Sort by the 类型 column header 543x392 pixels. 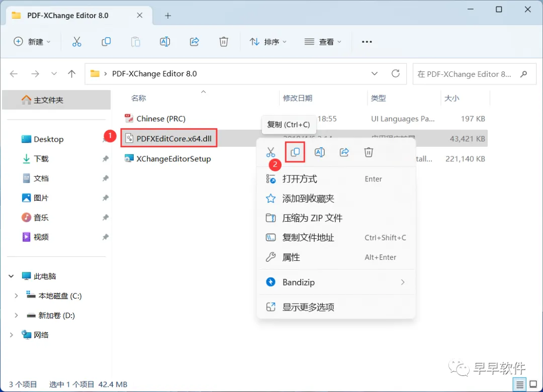tap(378, 99)
